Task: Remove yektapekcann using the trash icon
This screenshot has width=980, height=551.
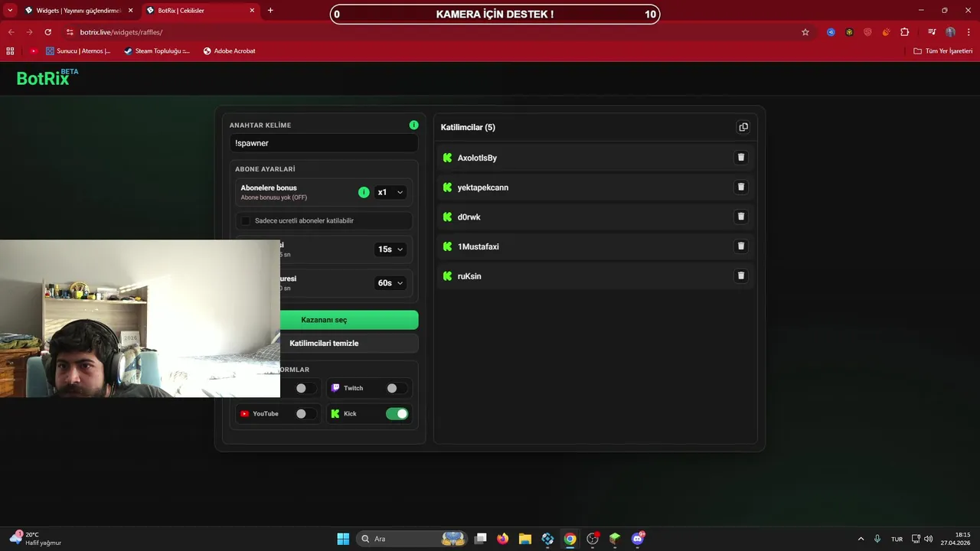Action: [740, 187]
